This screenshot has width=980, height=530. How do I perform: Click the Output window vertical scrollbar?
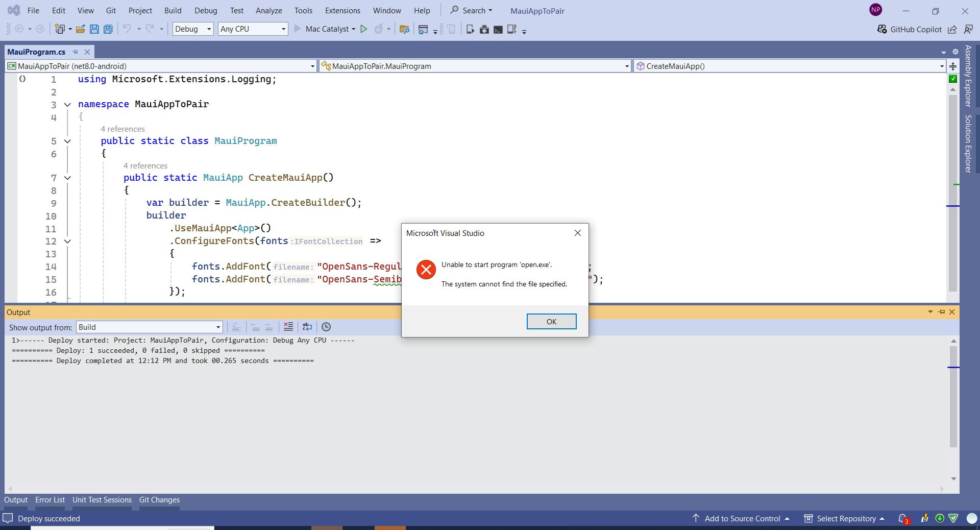coord(953,396)
